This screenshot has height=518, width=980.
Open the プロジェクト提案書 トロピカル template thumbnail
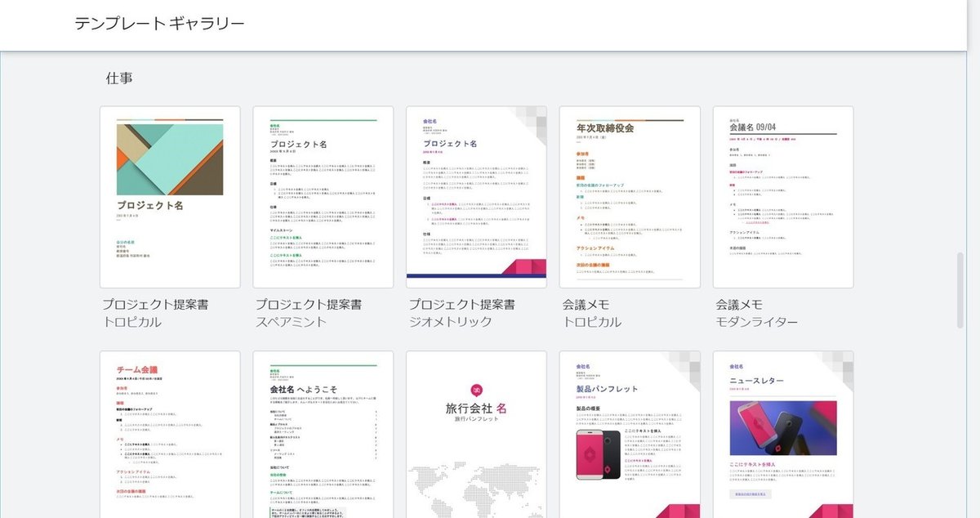pos(170,197)
